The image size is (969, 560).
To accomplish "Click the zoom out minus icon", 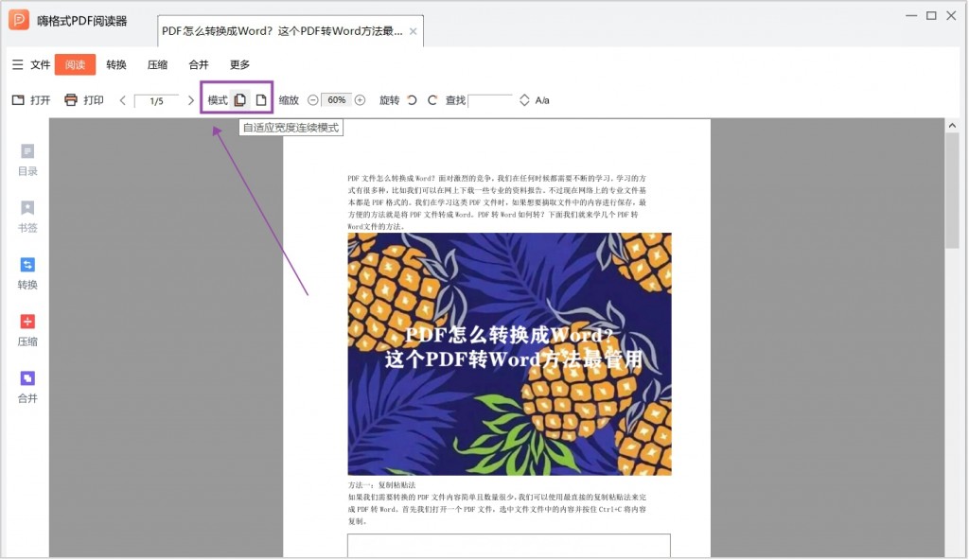I will click(x=312, y=100).
